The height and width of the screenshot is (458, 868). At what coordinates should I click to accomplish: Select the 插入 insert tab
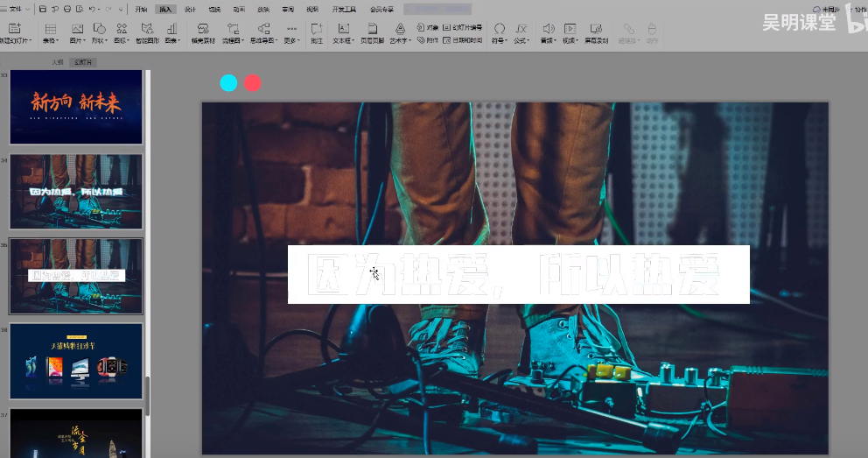(165, 10)
